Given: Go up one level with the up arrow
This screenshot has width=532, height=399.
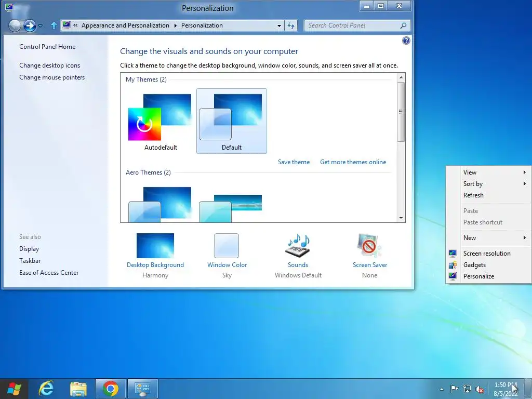Looking at the screenshot, I should pyautogui.click(x=54, y=25).
